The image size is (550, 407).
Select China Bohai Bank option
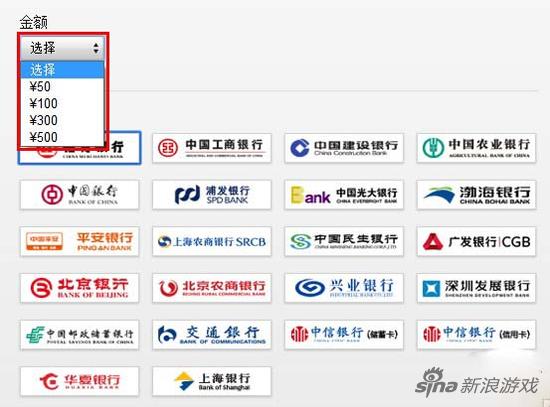(x=476, y=195)
